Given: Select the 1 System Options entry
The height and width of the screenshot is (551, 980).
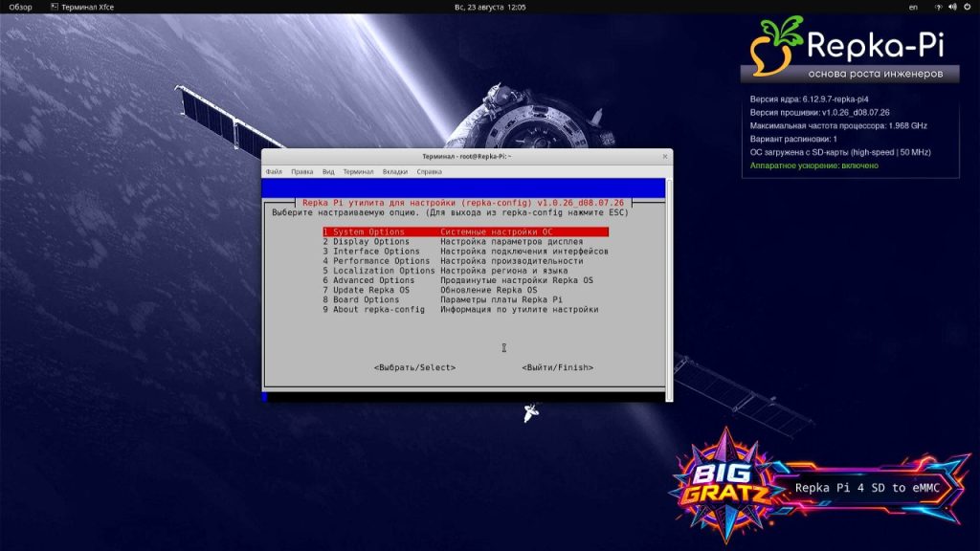Looking at the screenshot, I should click(466, 231).
